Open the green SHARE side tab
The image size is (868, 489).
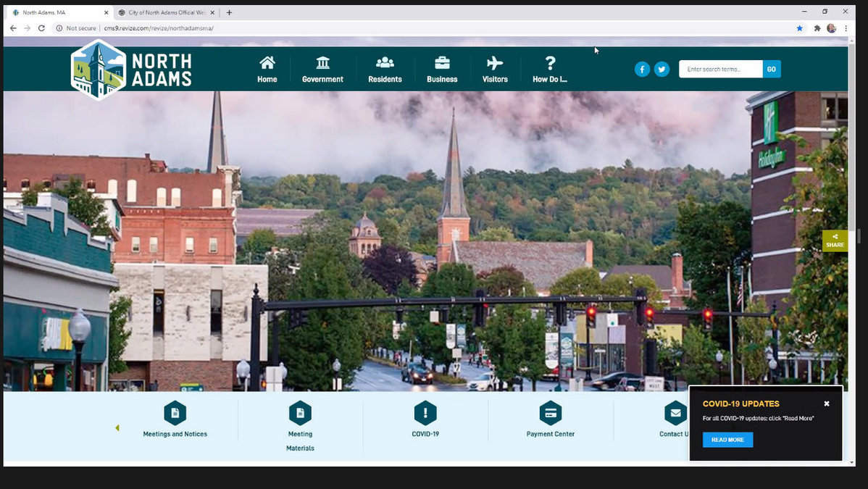835,241
